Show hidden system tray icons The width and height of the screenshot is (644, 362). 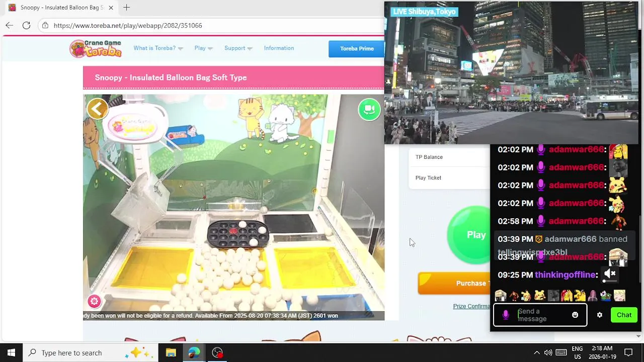(536, 352)
